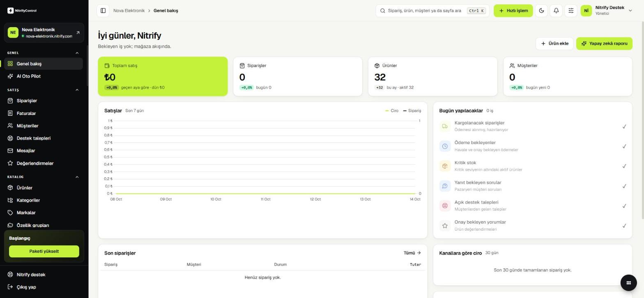Toggle the sidebar panel icon
The width and height of the screenshot is (644, 298).
click(x=103, y=11)
